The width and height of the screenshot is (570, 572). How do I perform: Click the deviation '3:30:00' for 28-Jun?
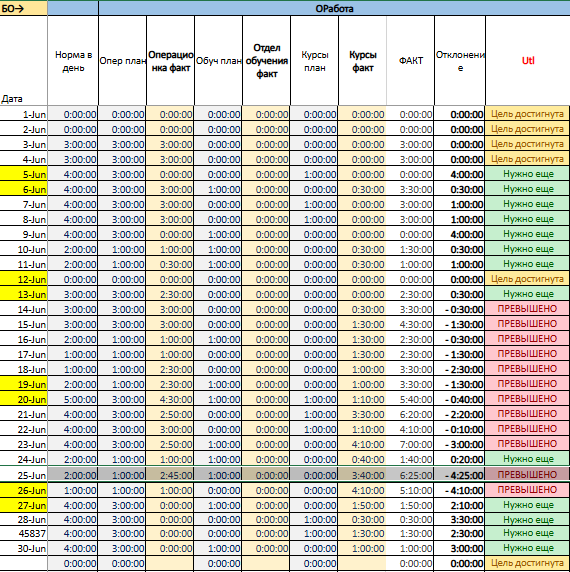point(460,519)
